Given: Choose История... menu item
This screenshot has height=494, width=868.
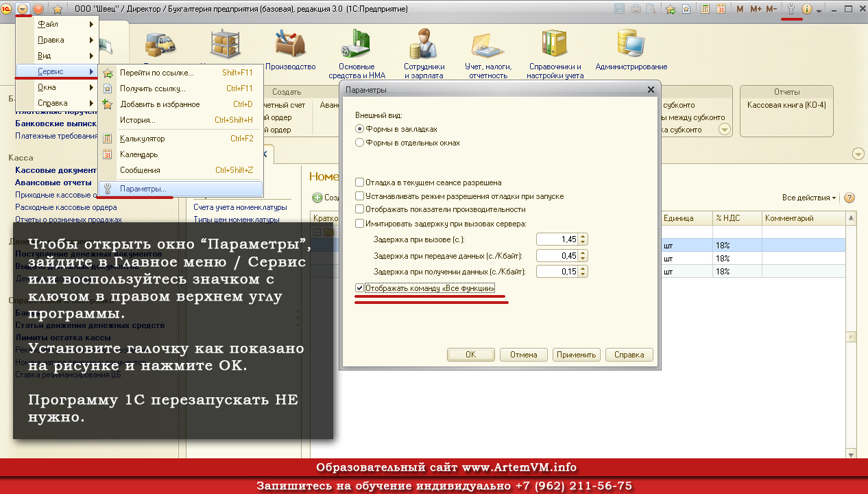Looking at the screenshot, I should [182, 120].
